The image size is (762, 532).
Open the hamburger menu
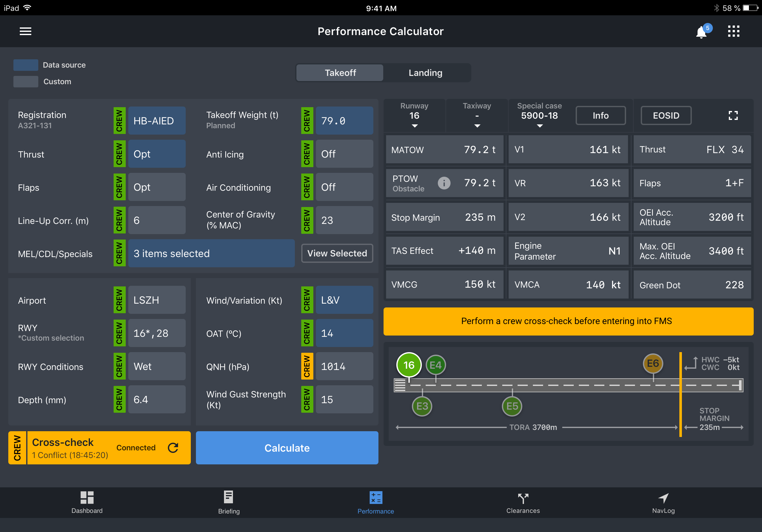click(25, 31)
